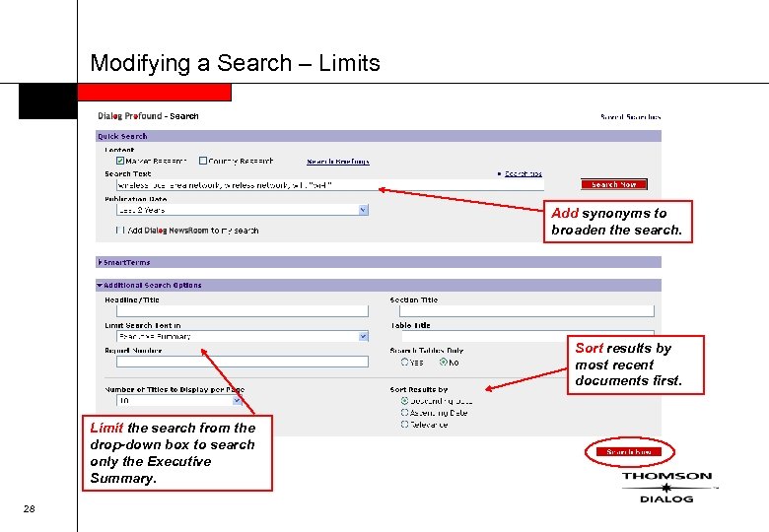Uncheck the Market Research checkbox
The width and height of the screenshot is (769, 532).
(x=120, y=161)
